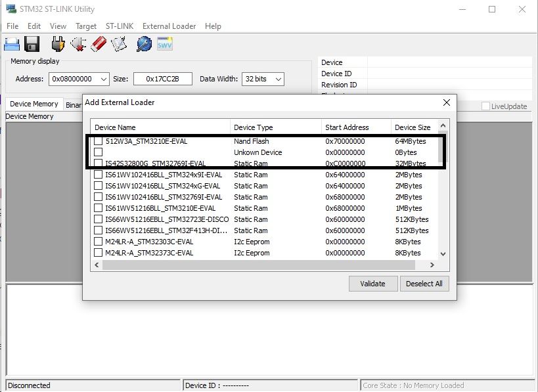This screenshot has width=538, height=392.
Task: Disconnect from target using the crossed-out plug icon
Action: click(x=78, y=44)
